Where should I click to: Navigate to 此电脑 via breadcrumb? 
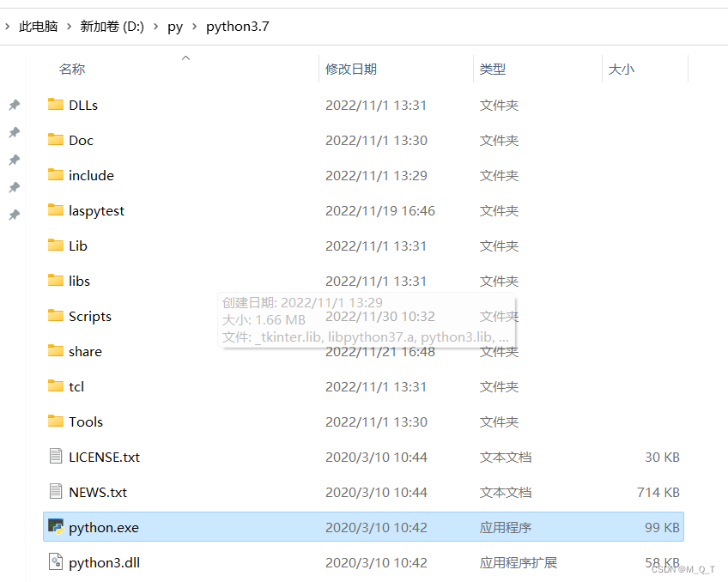[x=38, y=26]
